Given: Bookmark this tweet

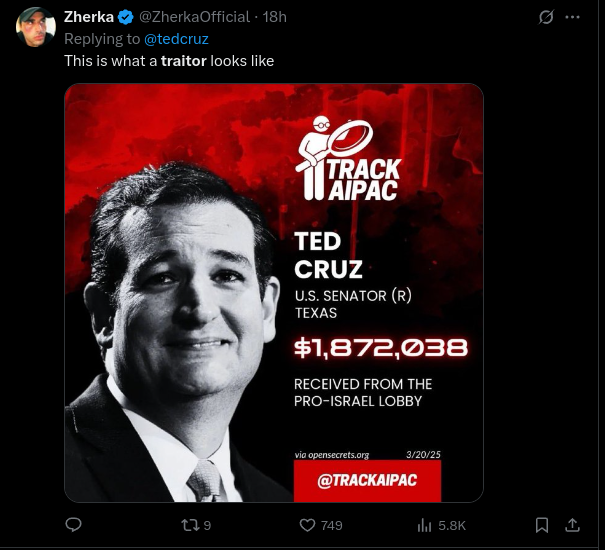Looking at the screenshot, I should (x=541, y=525).
